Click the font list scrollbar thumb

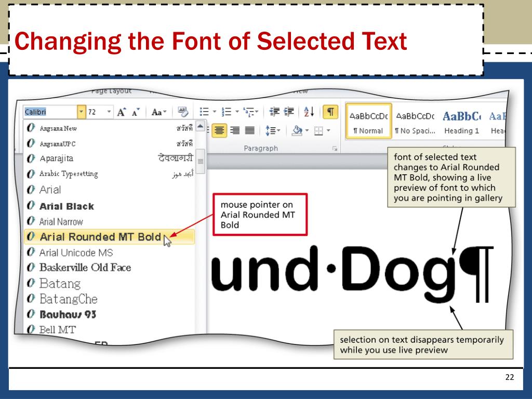(x=201, y=161)
